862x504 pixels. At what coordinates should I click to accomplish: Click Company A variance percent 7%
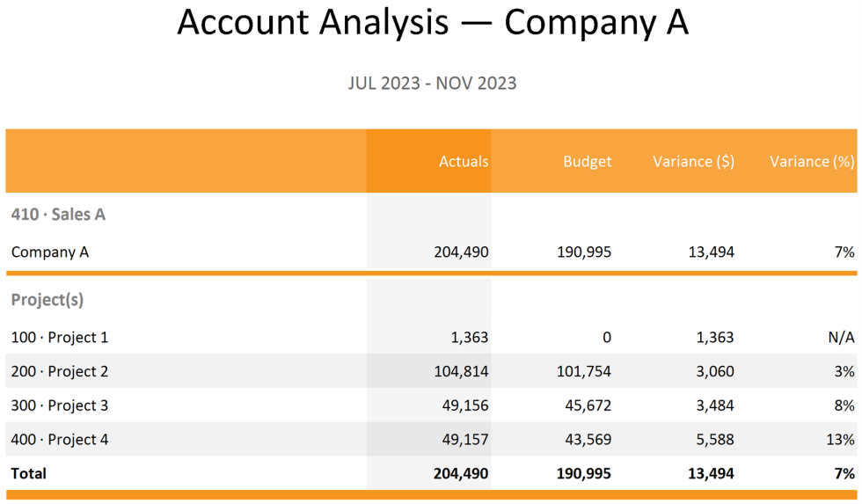(x=844, y=252)
